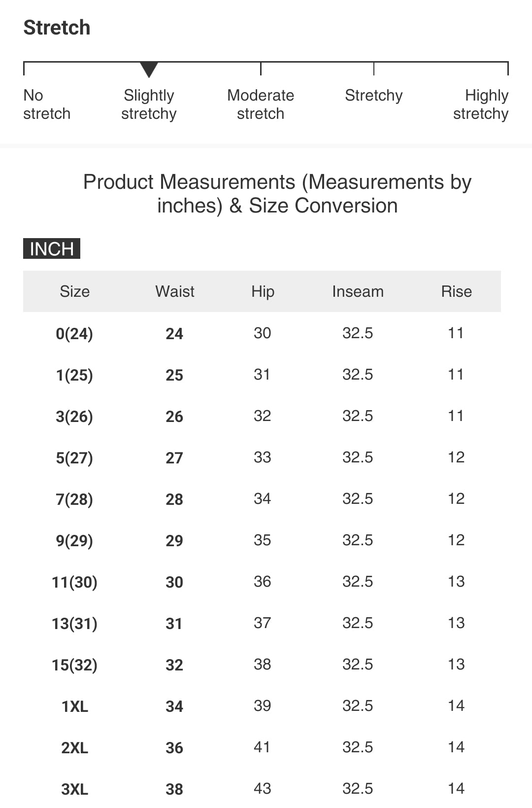Click the 'Slightly stretchy' scale label
This screenshot has width=532, height=808.
click(x=149, y=105)
